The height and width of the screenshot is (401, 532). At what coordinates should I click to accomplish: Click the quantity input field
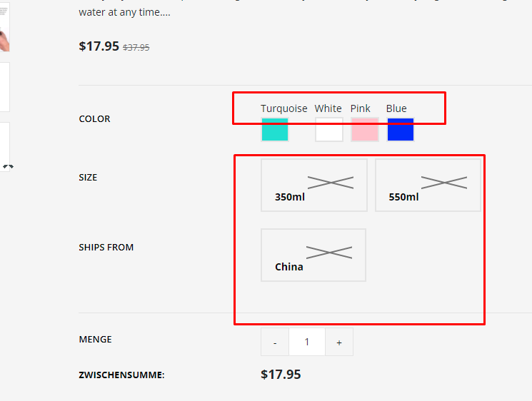[x=307, y=342]
